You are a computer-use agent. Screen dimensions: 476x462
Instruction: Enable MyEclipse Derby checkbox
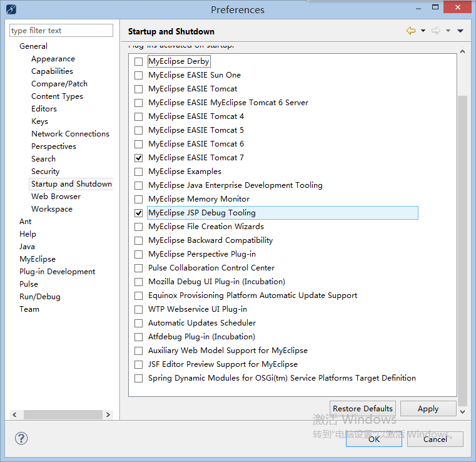(x=138, y=61)
